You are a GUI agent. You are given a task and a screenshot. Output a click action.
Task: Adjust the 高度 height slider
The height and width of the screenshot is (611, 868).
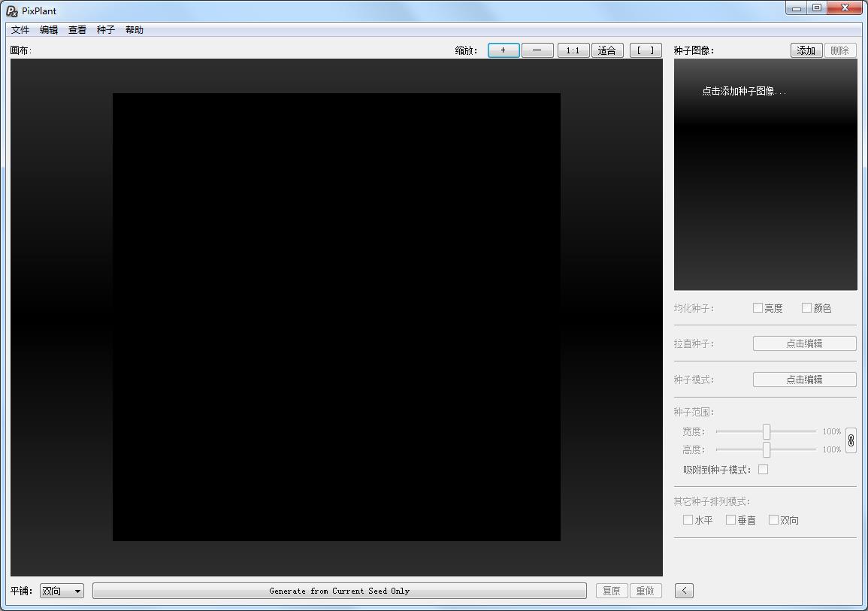[766, 449]
